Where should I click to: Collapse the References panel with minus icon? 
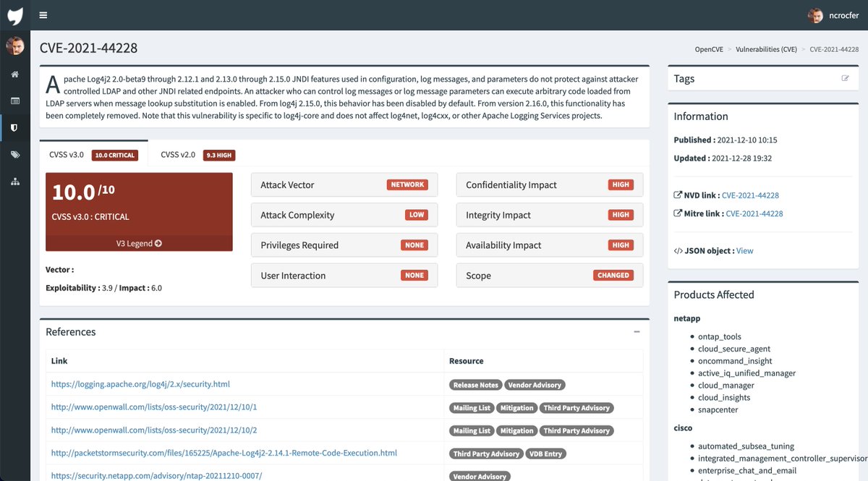coord(637,332)
